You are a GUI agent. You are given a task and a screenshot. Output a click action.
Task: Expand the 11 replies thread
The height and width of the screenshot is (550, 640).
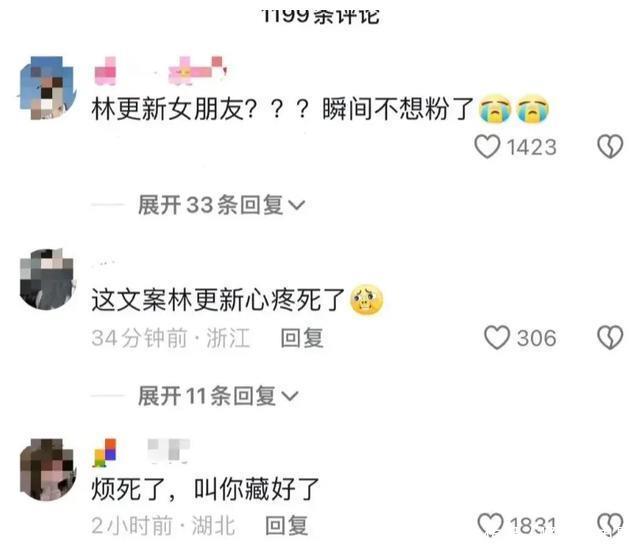tap(218, 395)
